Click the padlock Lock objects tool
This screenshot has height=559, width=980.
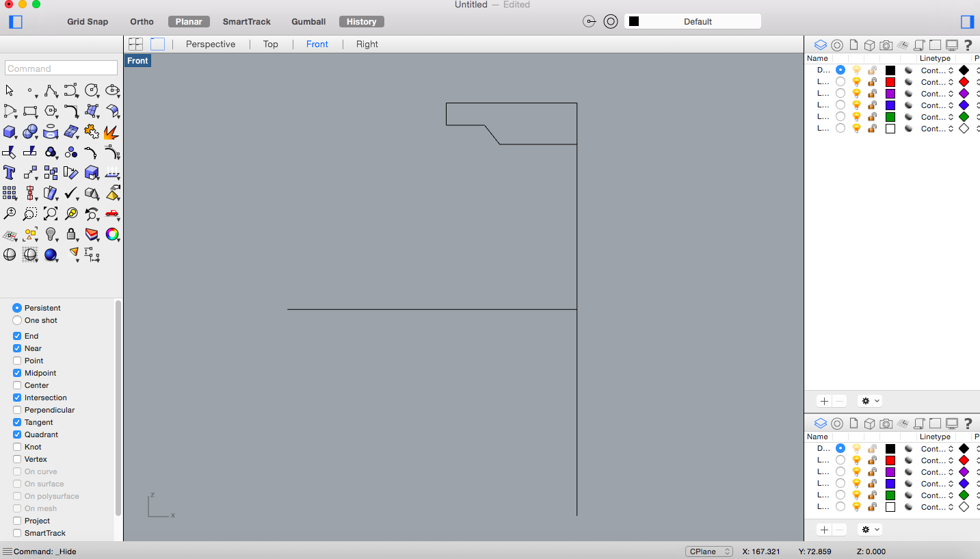(x=71, y=234)
